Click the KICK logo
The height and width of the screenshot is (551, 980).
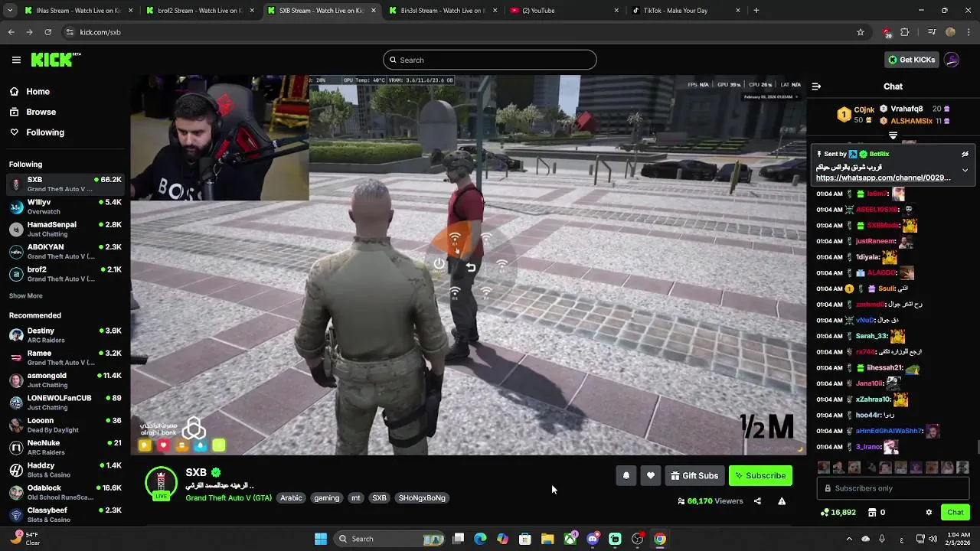56,60
